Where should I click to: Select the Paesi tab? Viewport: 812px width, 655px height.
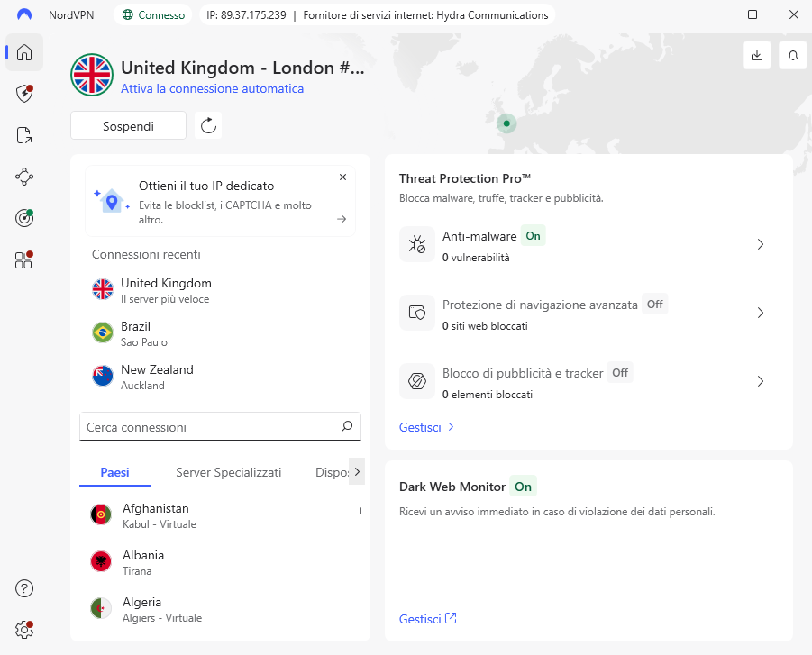point(115,472)
